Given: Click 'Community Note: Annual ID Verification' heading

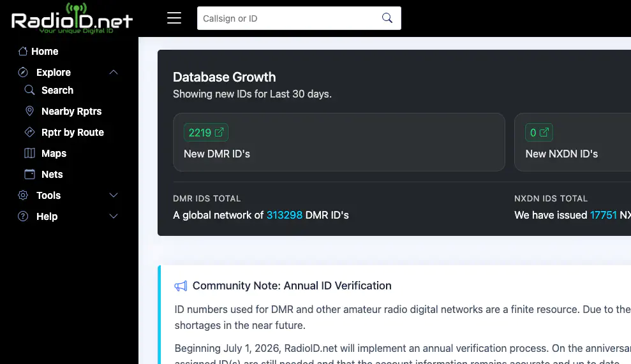Looking at the screenshot, I should pyautogui.click(x=292, y=286).
